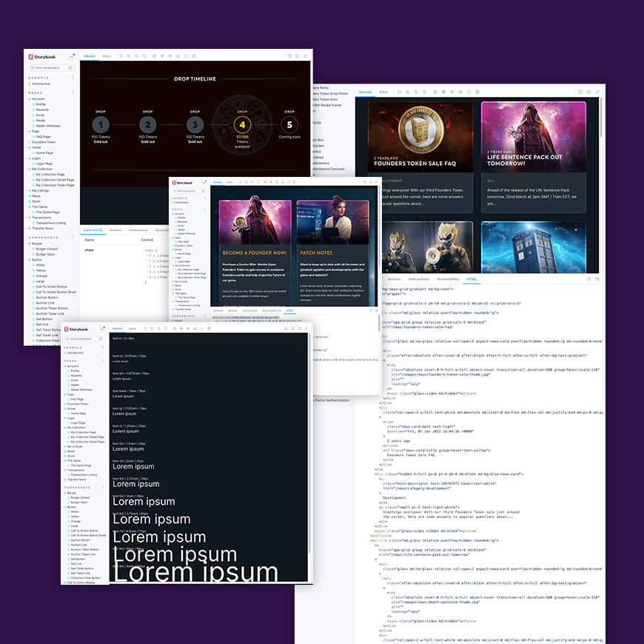This screenshot has width=644, height=644.
Task: Show the addons panel icon in the typography window toolbar
Action: (x=286, y=329)
